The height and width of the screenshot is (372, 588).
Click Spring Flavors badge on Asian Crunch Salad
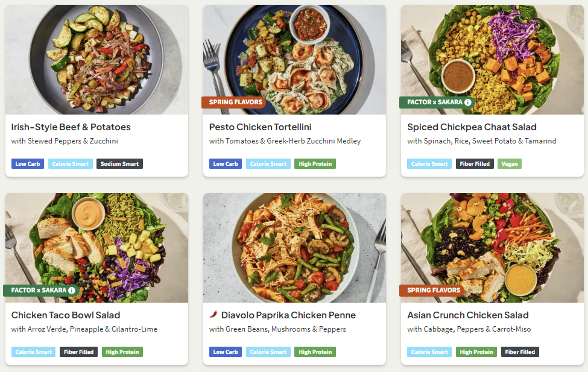pos(433,291)
